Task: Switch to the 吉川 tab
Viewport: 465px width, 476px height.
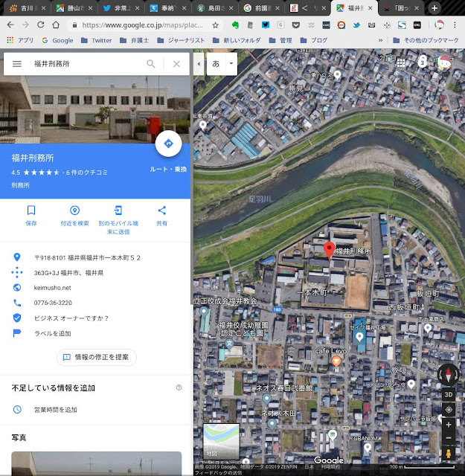Action: (x=27, y=8)
